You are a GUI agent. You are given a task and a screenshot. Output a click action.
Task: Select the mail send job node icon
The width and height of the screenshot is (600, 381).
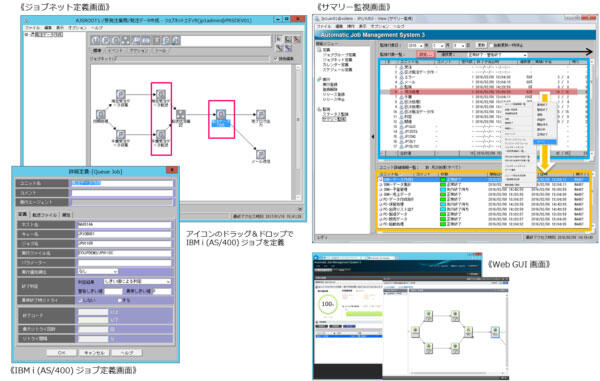261,154
